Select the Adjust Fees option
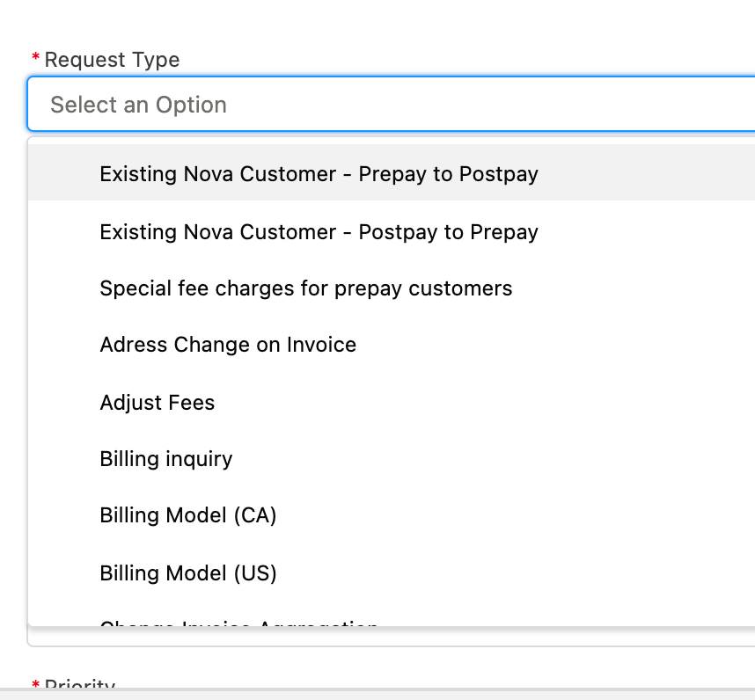Viewport: 755px width, 700px height. (391, 402)
